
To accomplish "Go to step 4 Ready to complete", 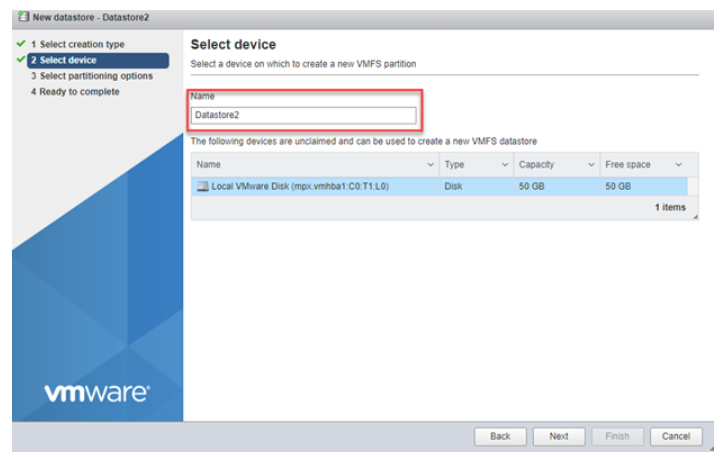I will 75,91.
